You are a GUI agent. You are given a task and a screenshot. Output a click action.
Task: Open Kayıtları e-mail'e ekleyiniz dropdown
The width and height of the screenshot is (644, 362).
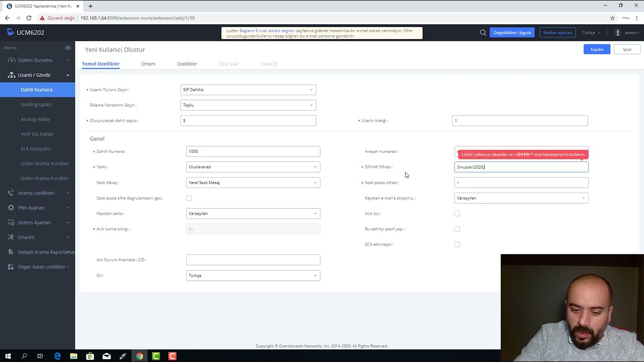click(521, 198)
